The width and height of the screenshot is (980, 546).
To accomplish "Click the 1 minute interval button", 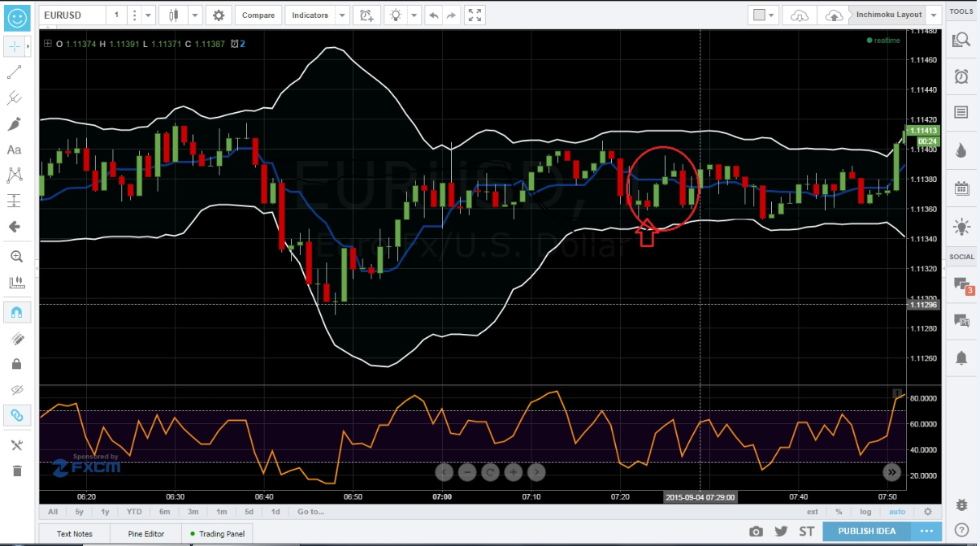I will [116, 15].
